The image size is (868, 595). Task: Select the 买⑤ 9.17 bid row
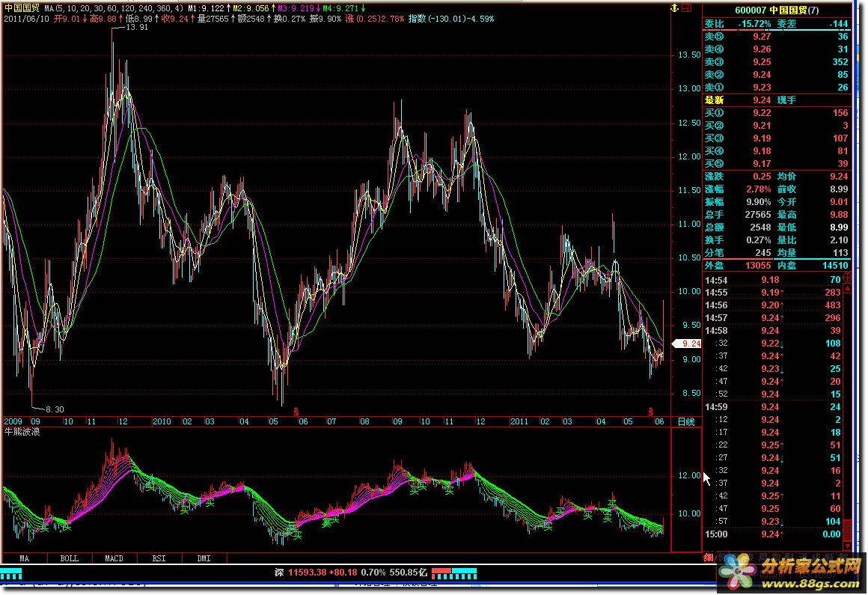(776, 164)
